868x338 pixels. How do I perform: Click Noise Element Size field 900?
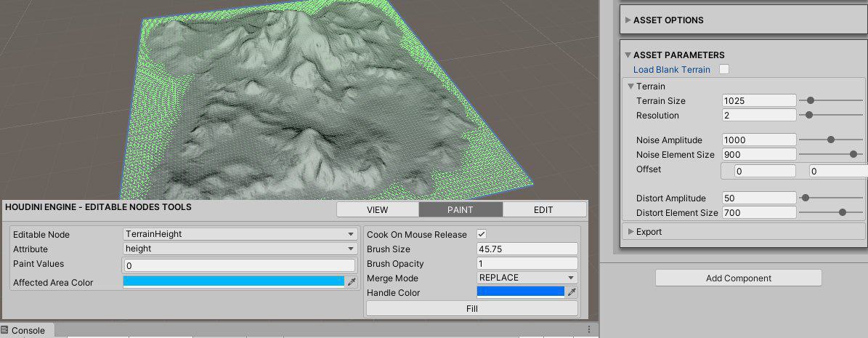[x=759, y=155]
